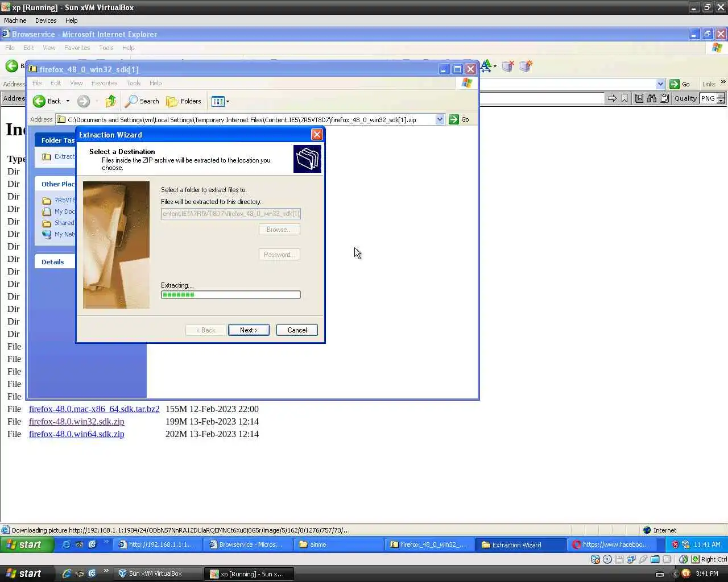Click the guest start button

tap(27, 544)
